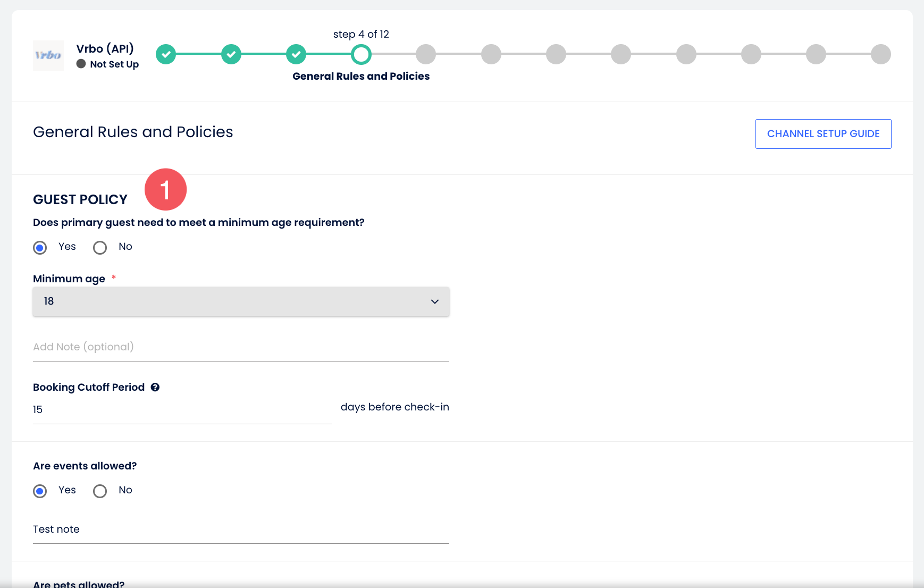Click the Vrbo logo thumbnail
The width and height of the screenshot is (924, 588).
pyautogui.click(x=48, y=55)
